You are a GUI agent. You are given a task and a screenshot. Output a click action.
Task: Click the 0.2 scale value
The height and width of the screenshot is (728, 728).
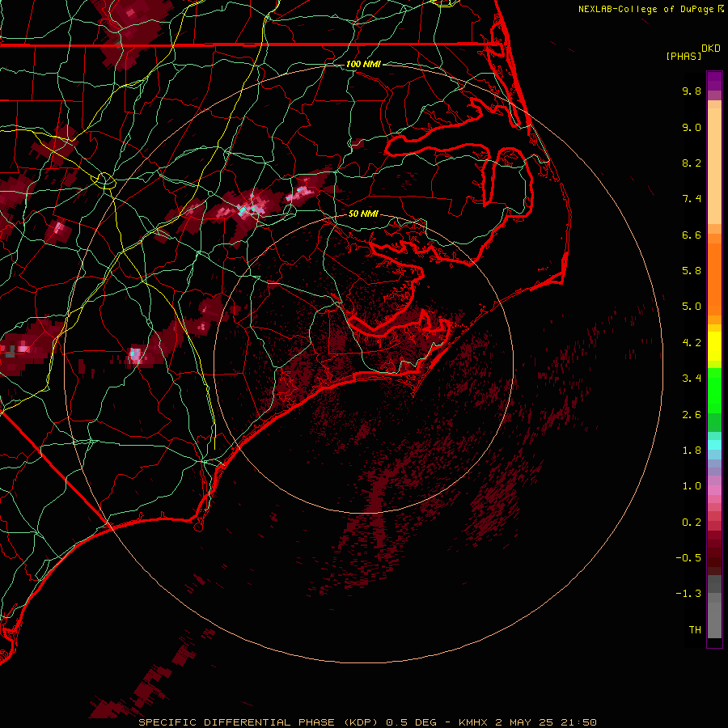[692, 523]
